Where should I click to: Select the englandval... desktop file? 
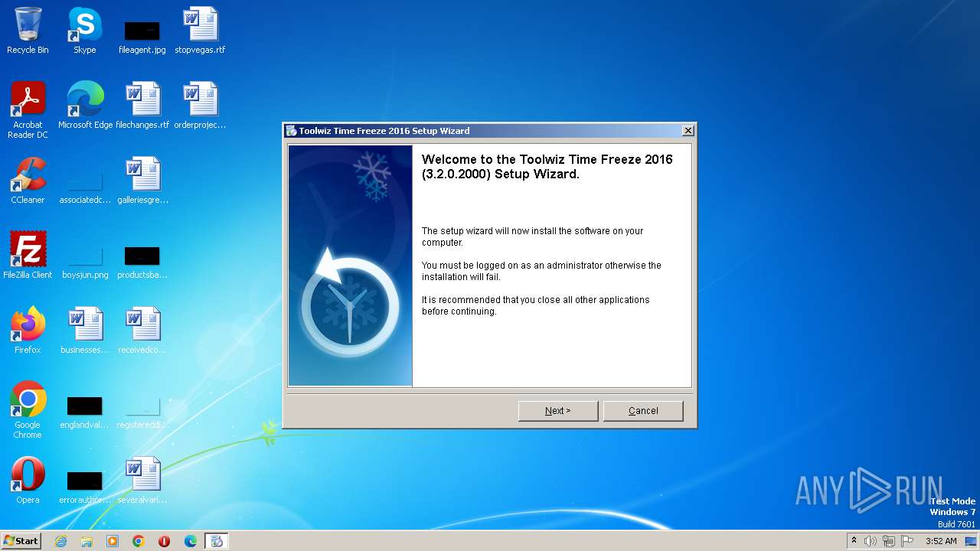(85, 413)
